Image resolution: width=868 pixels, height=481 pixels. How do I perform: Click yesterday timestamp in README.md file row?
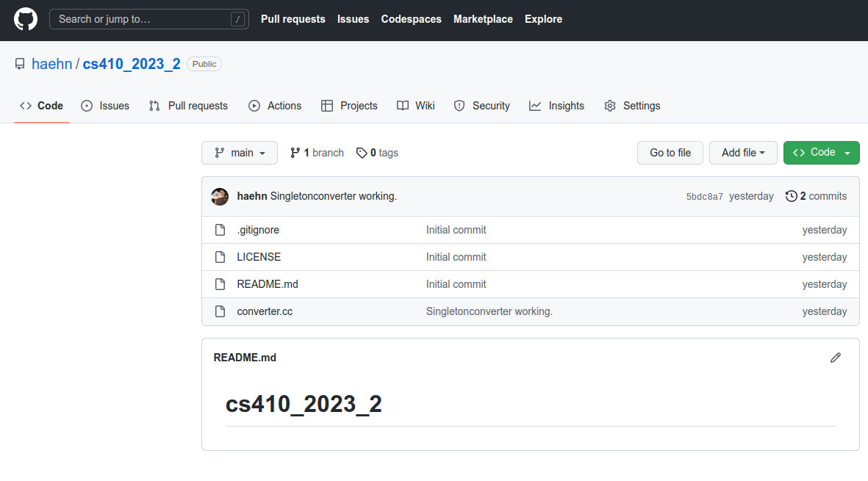point(824,284)
